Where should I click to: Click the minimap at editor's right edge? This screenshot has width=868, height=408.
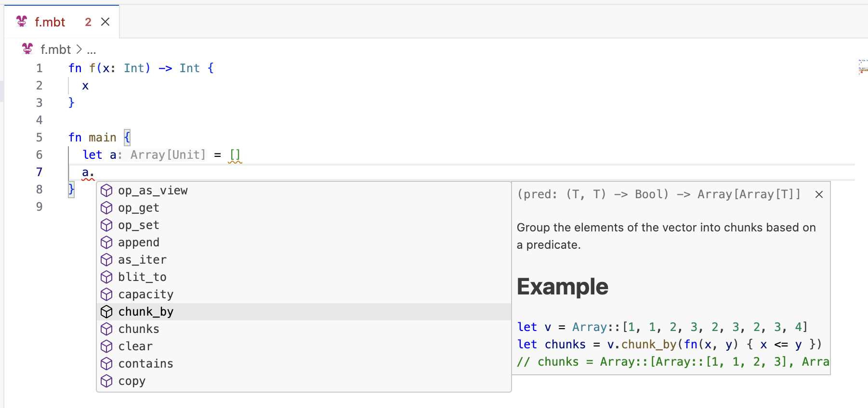(862, 67)
